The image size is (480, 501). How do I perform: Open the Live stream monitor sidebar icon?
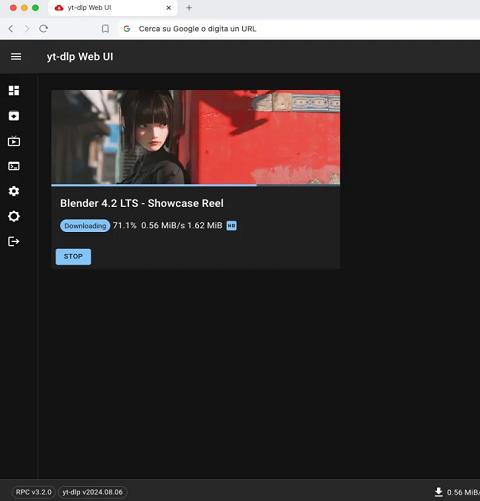click(x=14, y=141)
